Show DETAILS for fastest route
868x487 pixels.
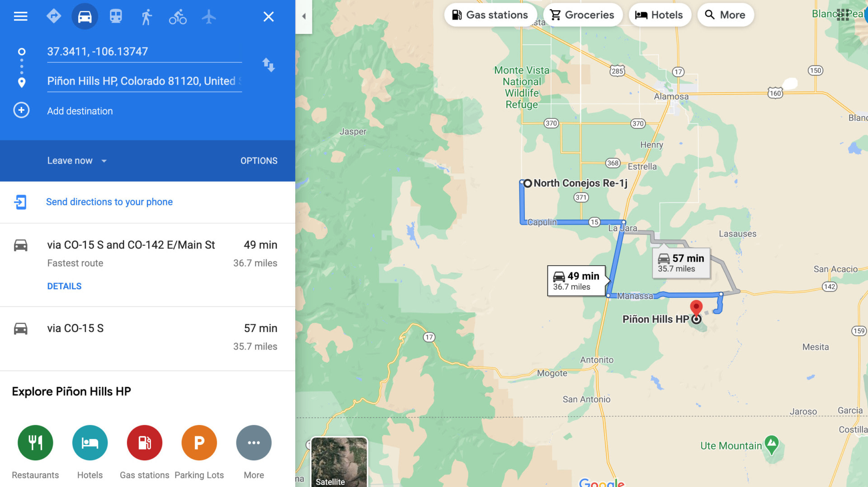tap(64, 286)
